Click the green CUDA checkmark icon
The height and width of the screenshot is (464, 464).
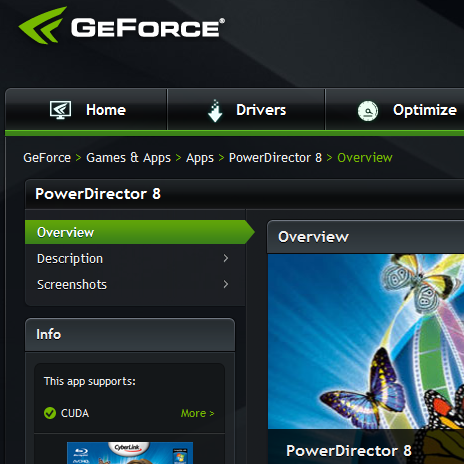[x=50, y=413]
